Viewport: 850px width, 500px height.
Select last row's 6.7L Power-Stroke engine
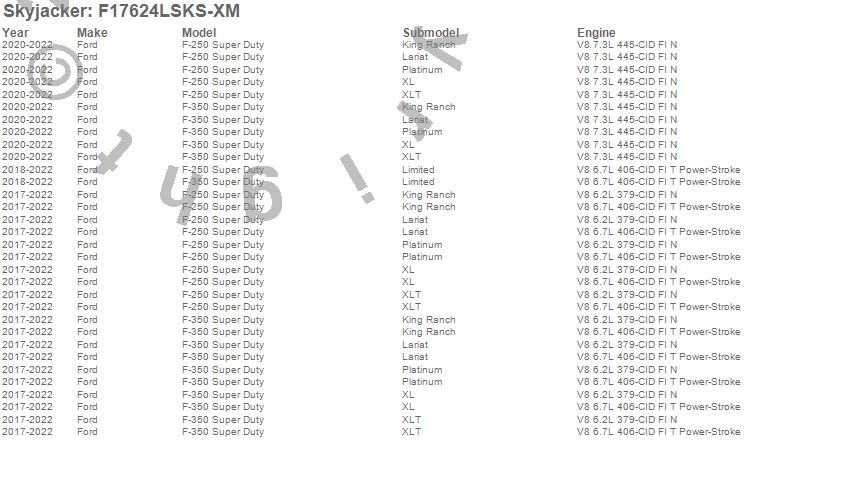[659, 432]
